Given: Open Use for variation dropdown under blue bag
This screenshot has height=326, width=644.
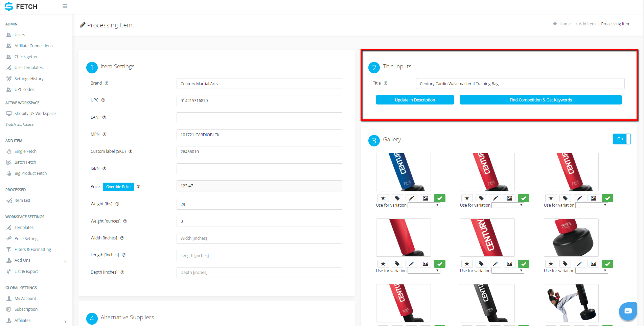Looking at the screenshot, I should (x=424, y=205).
